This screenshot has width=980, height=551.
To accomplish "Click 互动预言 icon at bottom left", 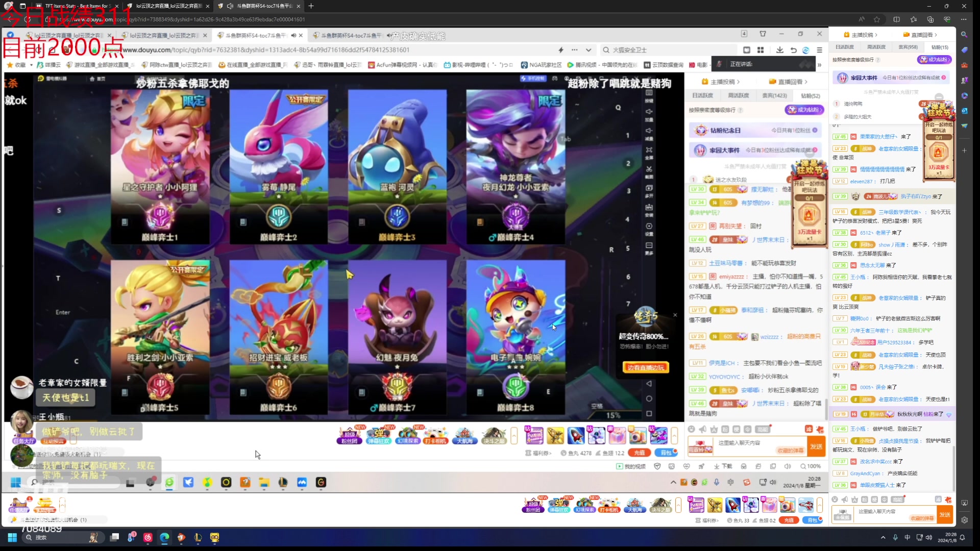I will 45,505.
